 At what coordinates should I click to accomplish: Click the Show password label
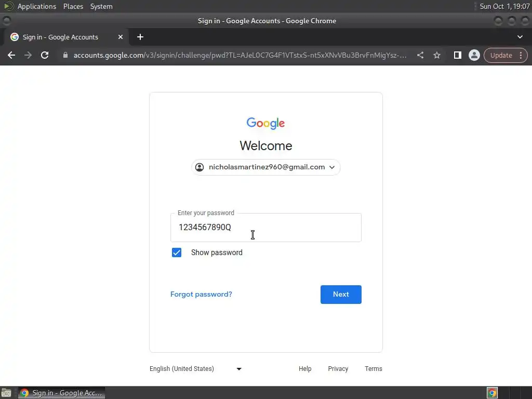(217, 252)
